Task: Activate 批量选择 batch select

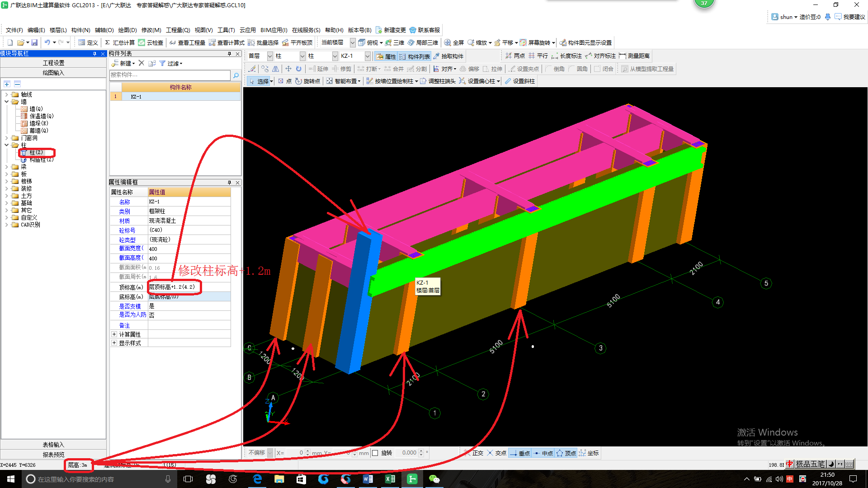Action: 263,42
